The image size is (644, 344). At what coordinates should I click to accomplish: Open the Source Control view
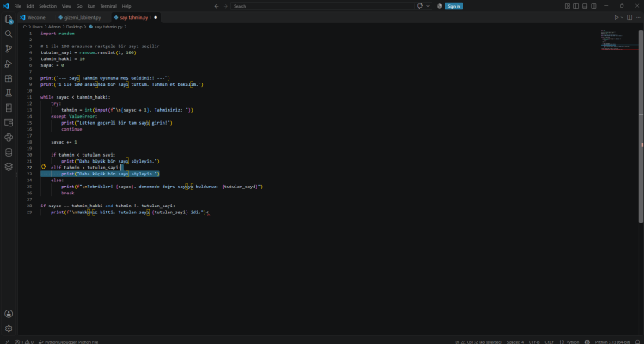pos(9,49)
